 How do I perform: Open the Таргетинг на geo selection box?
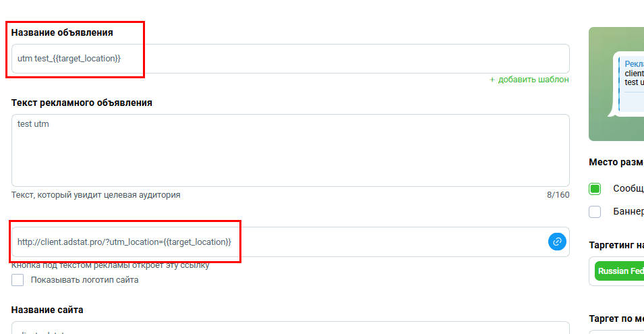pyautogui.click(x=616, y=271)
